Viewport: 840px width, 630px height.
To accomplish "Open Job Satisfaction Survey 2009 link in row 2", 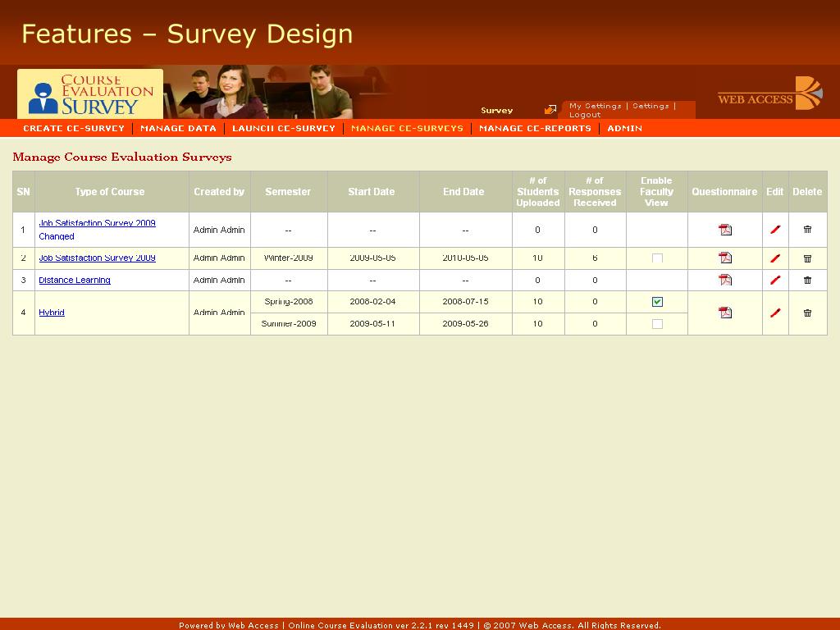I will pyautogui.click(x=97, y=258).
